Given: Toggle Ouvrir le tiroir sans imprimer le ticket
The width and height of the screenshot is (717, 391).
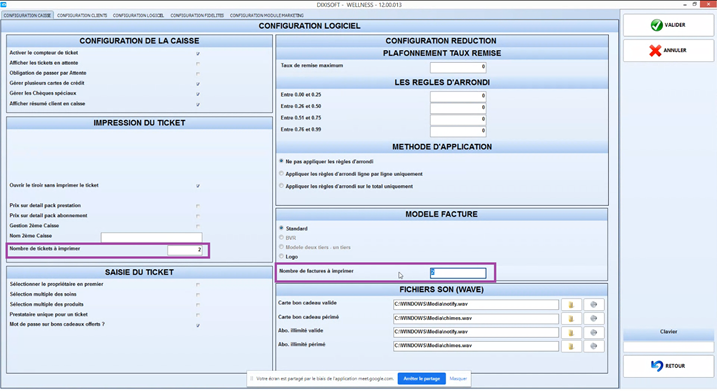Looking at the screenshot, I should click(x=198, y=186).
